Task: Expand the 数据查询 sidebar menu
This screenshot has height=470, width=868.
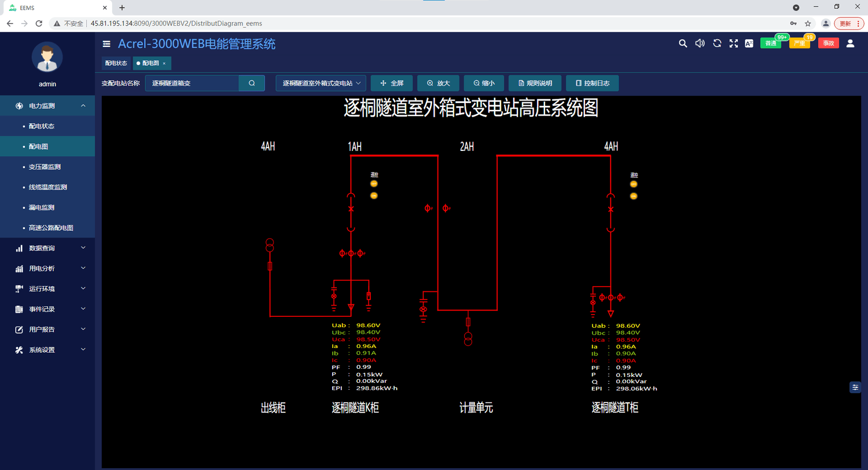Action: coord(47,248)
